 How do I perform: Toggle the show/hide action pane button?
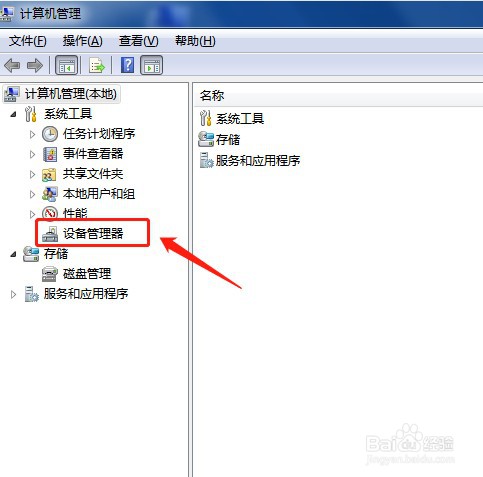(x=152, y=65)
